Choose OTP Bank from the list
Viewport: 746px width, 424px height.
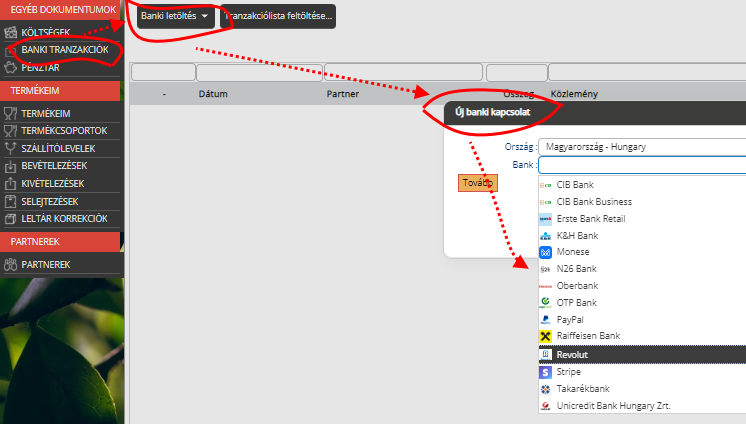coord(576,302)
